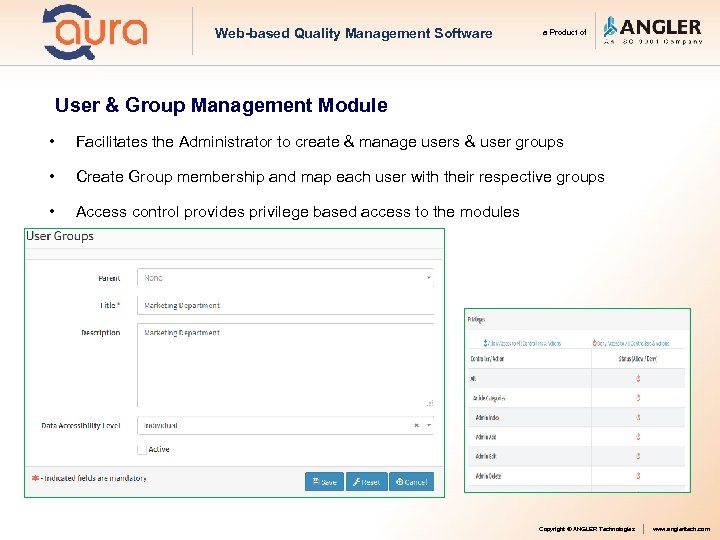
Task: Click the Save button
Action: click(x=324, y=482)
